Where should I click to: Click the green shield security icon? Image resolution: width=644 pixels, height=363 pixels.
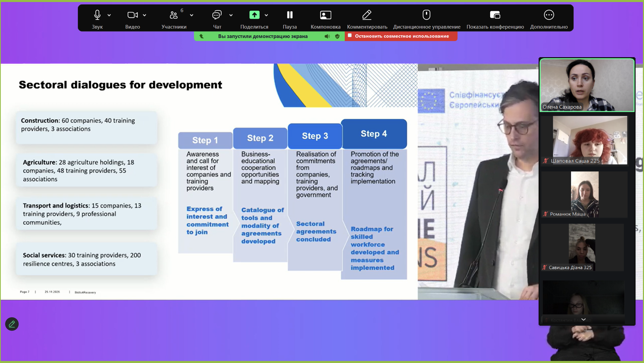click(x=337, y=36)
